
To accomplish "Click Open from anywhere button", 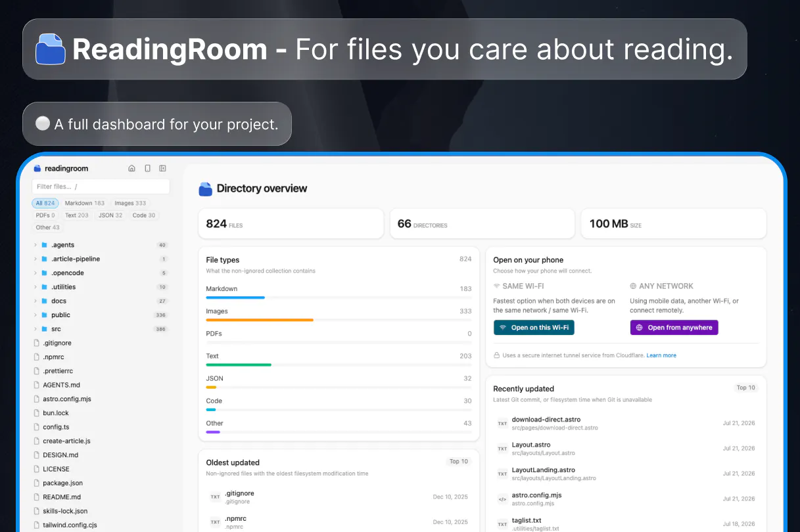I will click(674, 327).
